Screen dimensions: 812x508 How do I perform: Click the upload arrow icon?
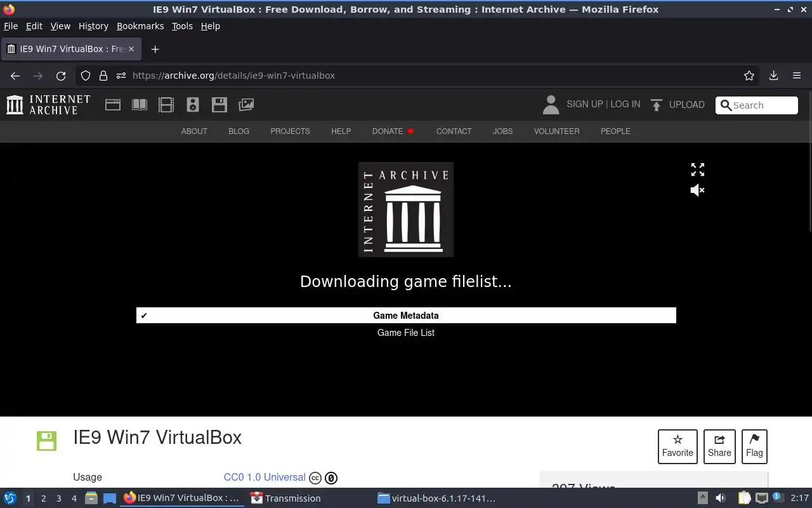[657, 105]
